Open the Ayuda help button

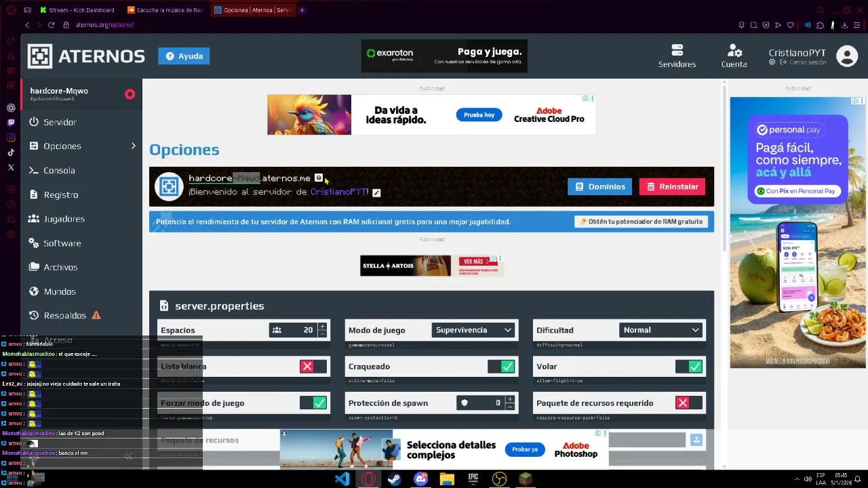point(184,56)
